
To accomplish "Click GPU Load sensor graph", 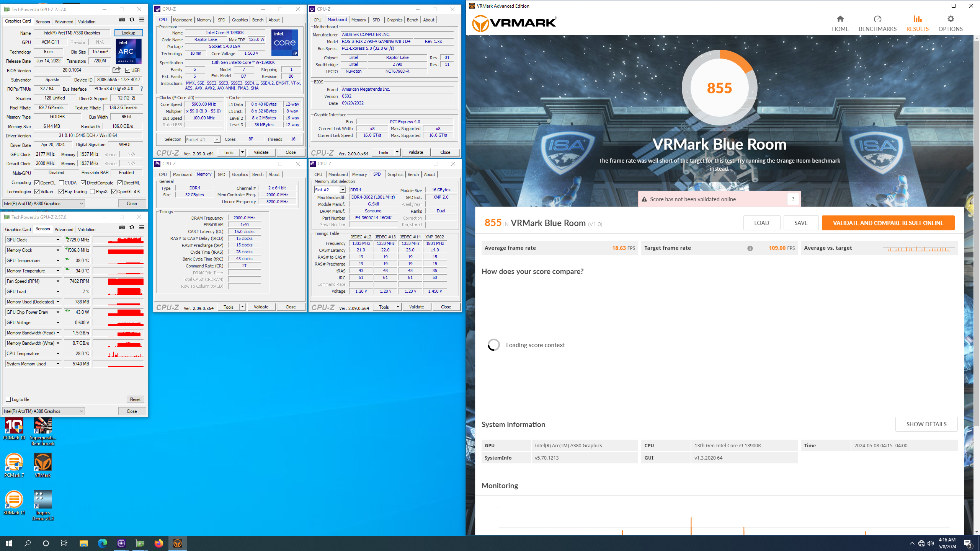I will pos(118,292).
